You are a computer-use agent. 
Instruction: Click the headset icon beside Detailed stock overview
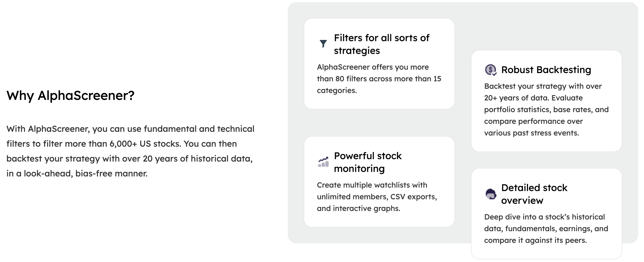tap(491, 194)
